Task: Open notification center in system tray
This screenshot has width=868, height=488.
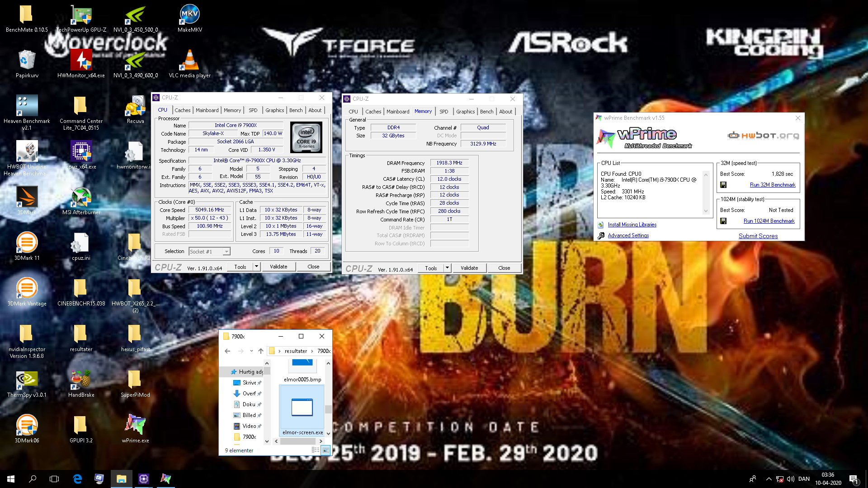Action: [854, 479]
